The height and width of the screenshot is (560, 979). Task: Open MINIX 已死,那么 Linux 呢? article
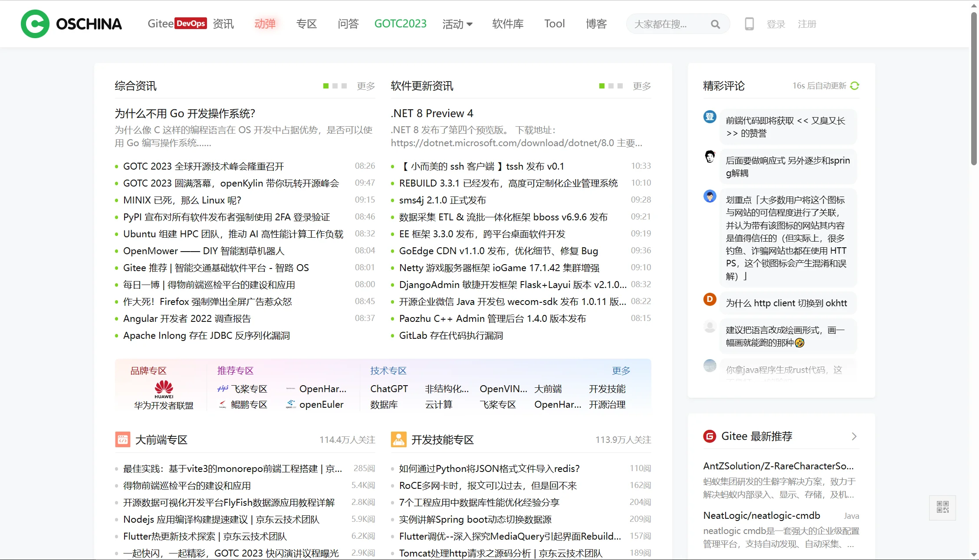pos(182,200)
